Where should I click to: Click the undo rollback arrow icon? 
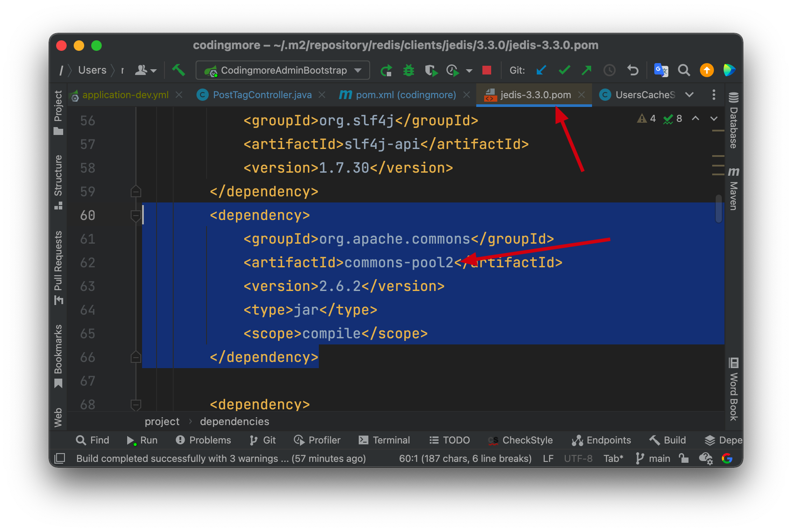point(632,70)
